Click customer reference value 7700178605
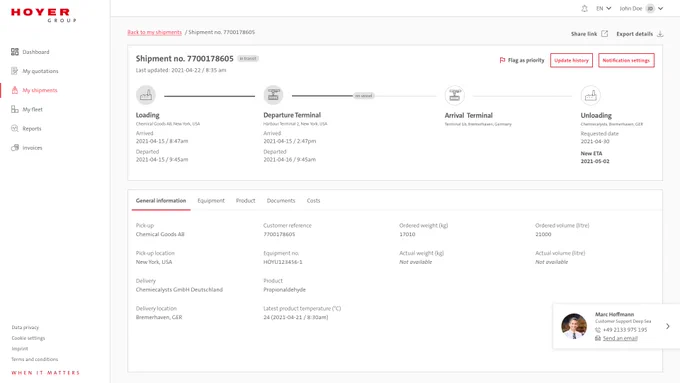The height and width of the screenshot is (383, 680). [x=279, y=234]
